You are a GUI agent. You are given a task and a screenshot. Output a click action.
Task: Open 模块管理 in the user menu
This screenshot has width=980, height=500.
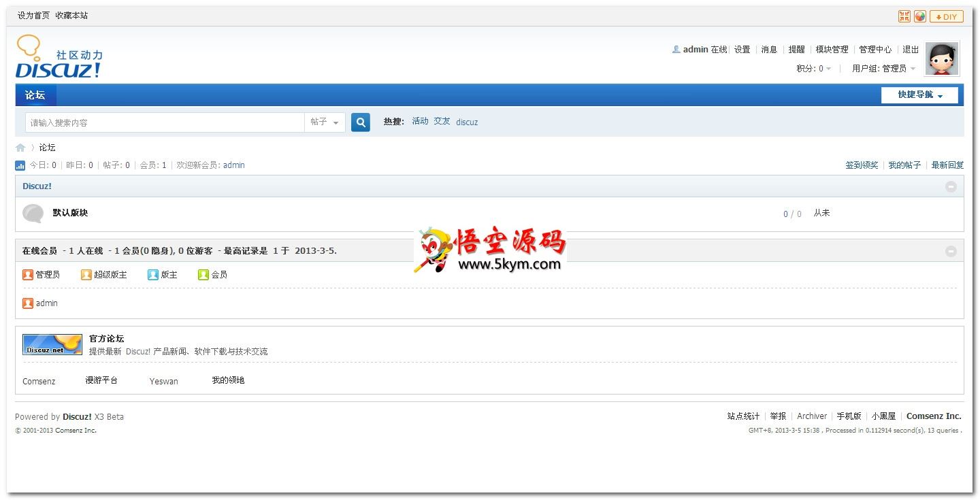832,50
